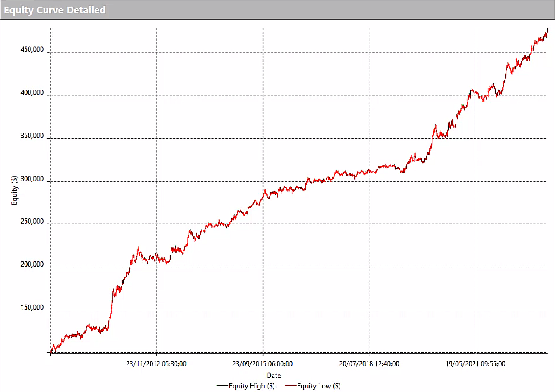Click the Equity Curve Detailed title header
555x392 pixels.
[55, 10]
